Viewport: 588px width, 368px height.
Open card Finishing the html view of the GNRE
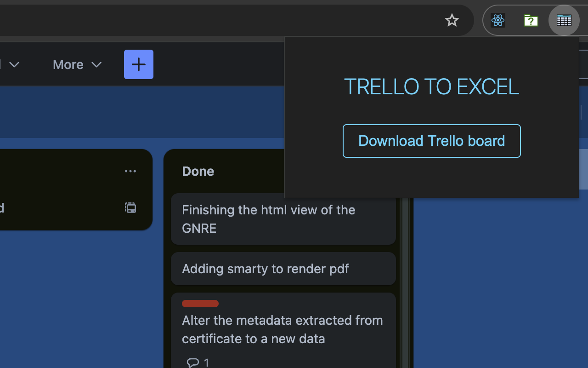click(x=283, y=219)
